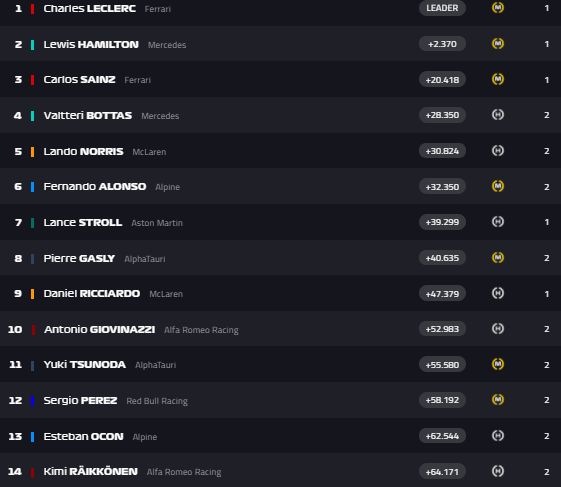Click Perez's medium tyre icon
The width and height of the screenshot is (561, 487).
[x=498, y=400]
